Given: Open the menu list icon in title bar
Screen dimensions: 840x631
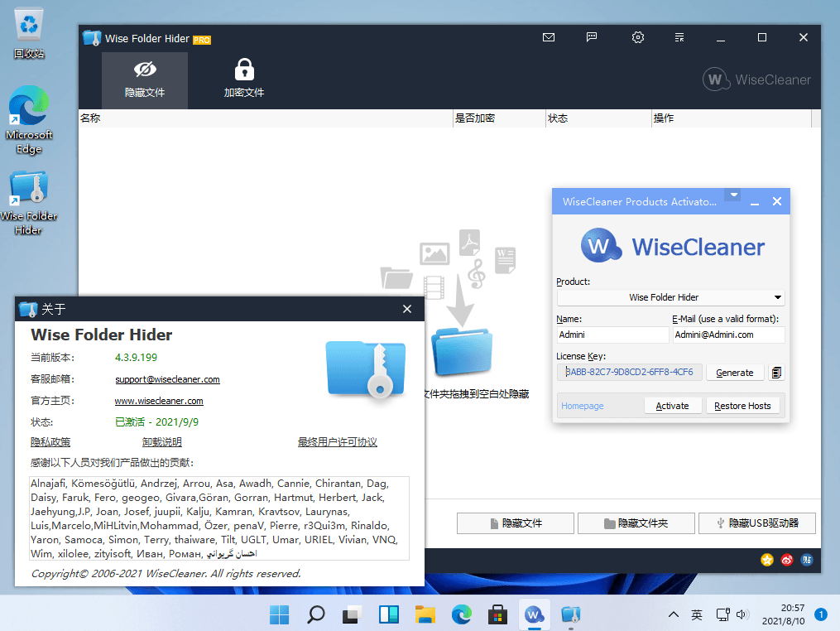Looking at the screenshot, I should [679, 37].
